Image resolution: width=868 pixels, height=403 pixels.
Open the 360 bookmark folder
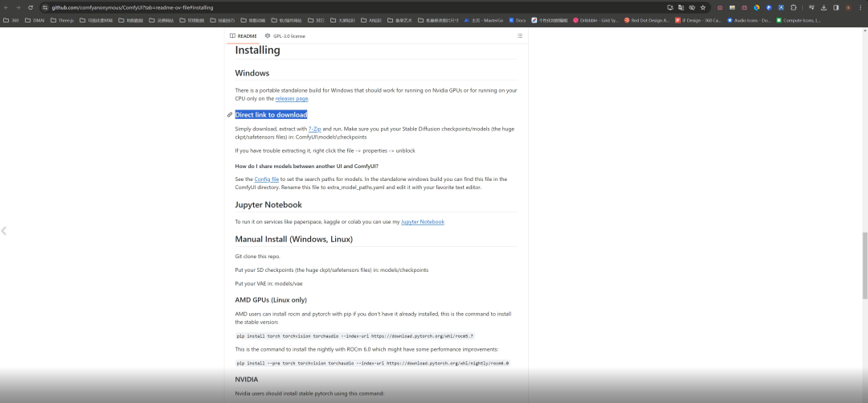[11, 20]
